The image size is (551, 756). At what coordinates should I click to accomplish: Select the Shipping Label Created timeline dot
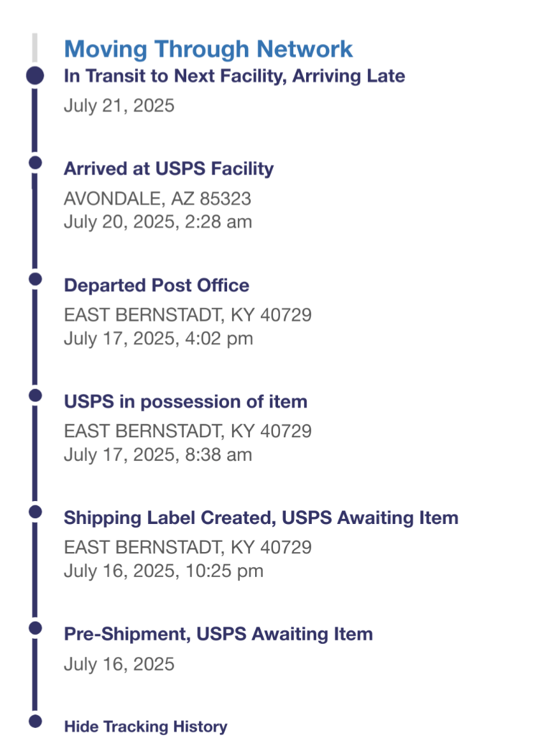click(34, 512)
